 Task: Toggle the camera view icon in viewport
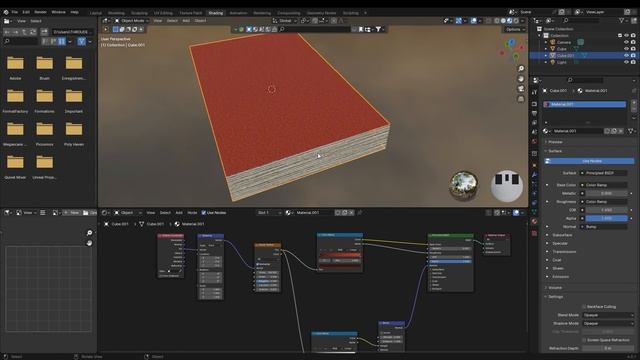tap(521, 89)
